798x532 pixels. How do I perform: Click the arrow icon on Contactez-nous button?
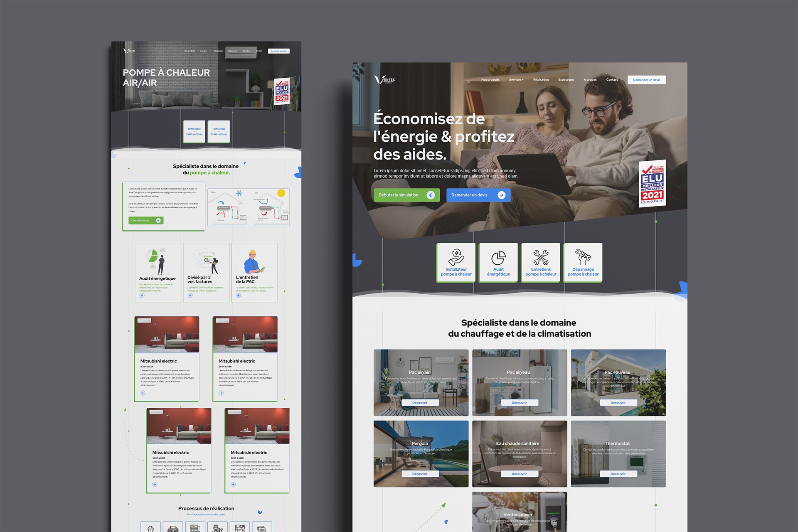point(158,220)
